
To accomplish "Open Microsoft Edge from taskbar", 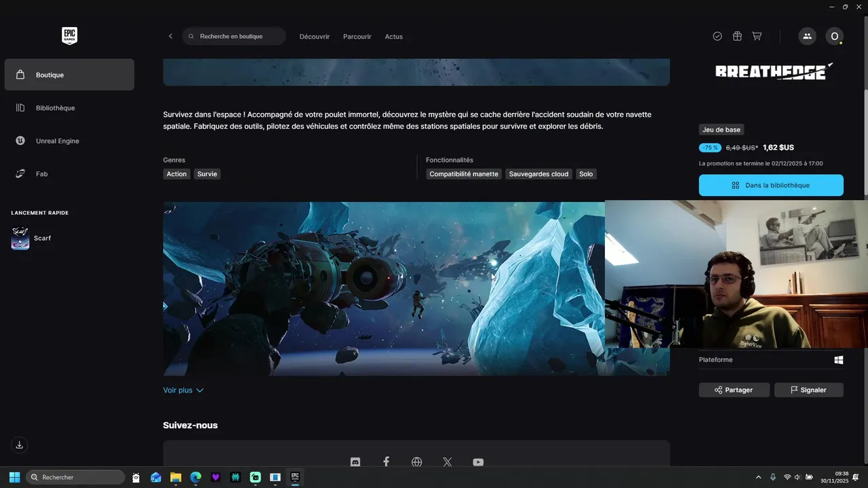I will (x=195, y=477).
